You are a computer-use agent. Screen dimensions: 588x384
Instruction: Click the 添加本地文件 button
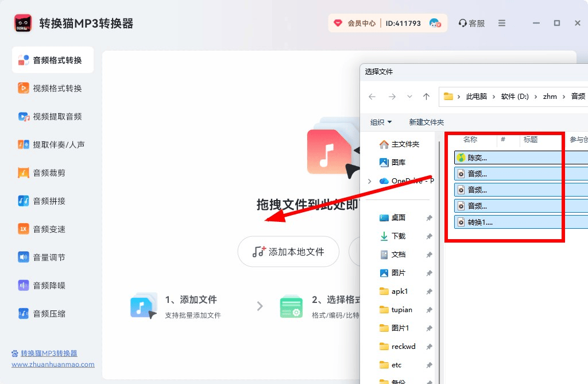tap(288, 252)
